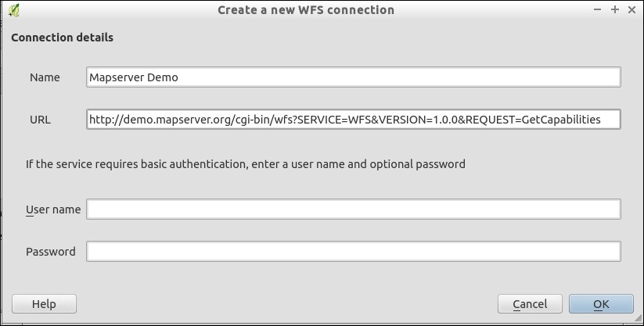
Task: Click the 'Create a new WFS connection' title
Action: point(306,10)
